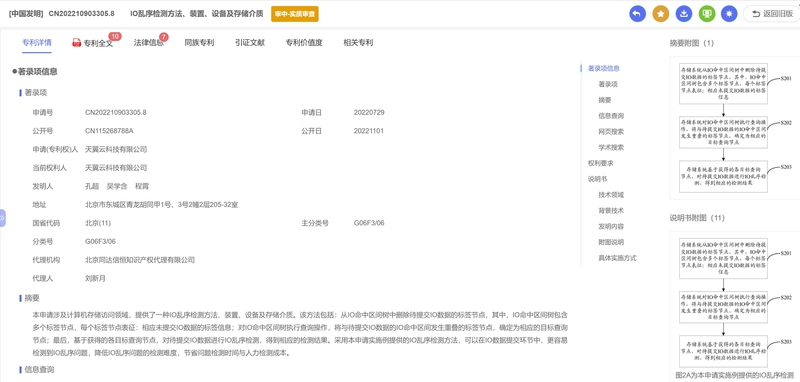Image resolution: width=800 pixels, height=382 pixels.
Task: Click inventor name 程霄
Action: tap(142, 186)
